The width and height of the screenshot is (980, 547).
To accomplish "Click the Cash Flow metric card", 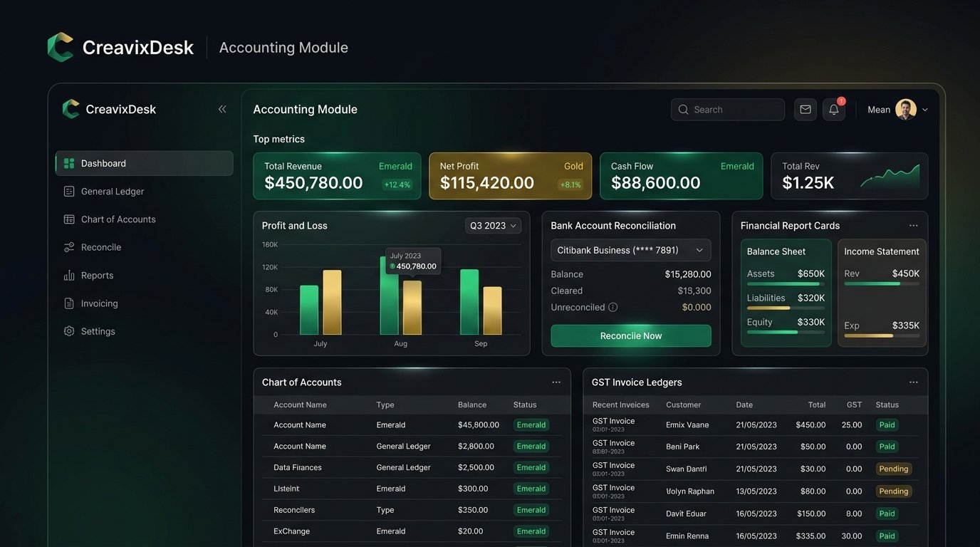I will [682, 176].
